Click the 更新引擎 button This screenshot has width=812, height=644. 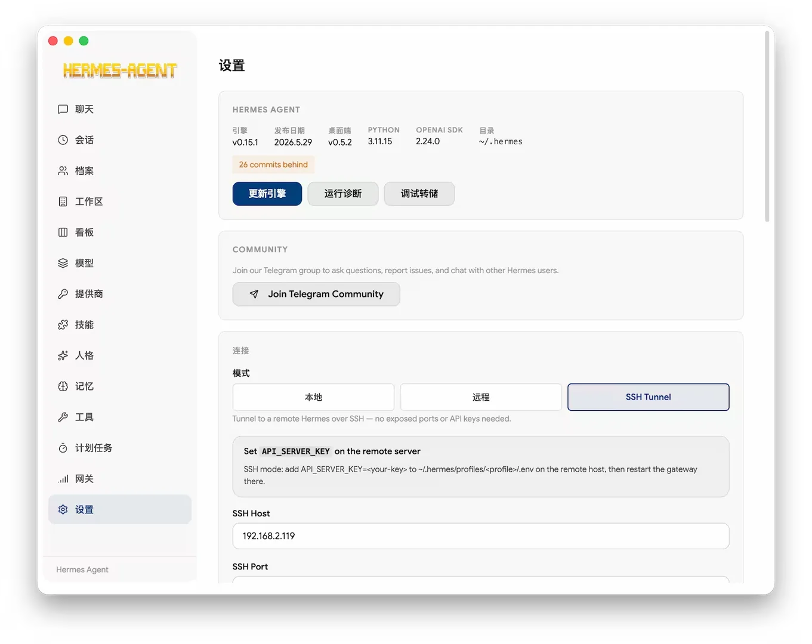point(267,194)
